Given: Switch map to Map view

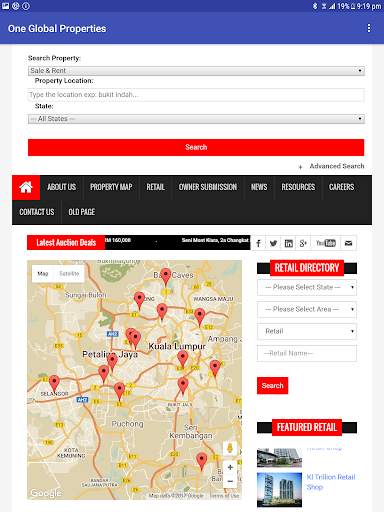Looking at the screenshot, I should point(43,274).
